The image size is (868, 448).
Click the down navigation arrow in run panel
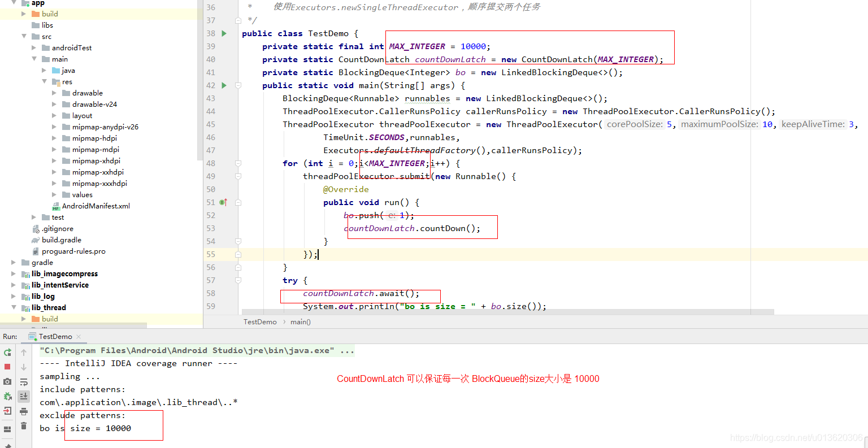(23, 366)
